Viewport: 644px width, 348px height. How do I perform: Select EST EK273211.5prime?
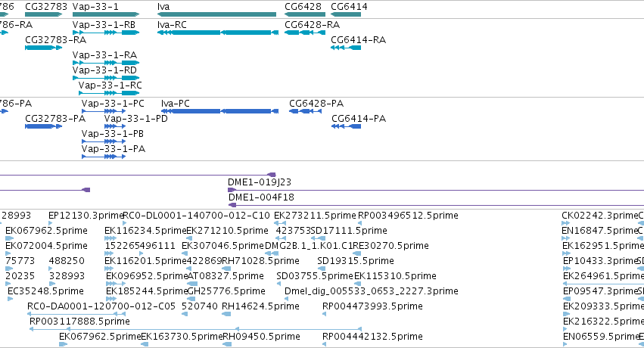[315, 216]
